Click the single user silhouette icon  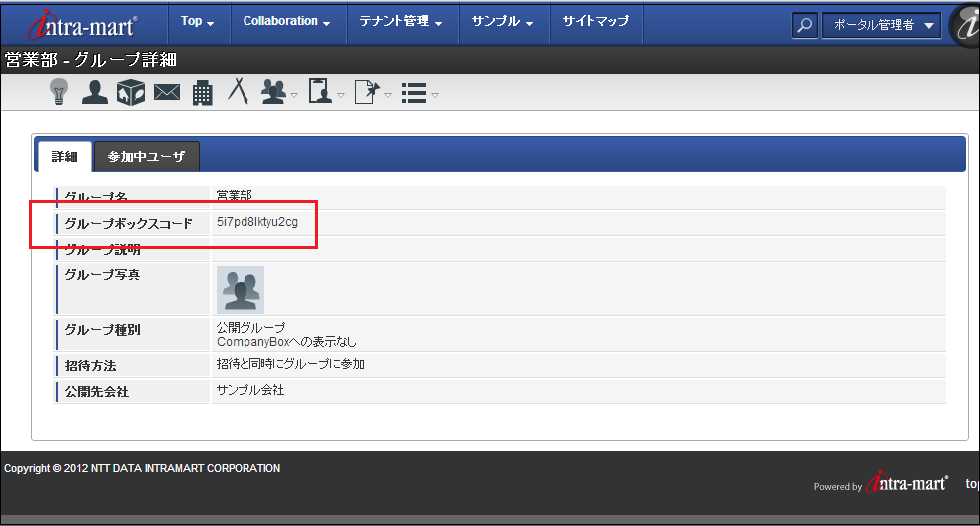click(x=94, y=92)
